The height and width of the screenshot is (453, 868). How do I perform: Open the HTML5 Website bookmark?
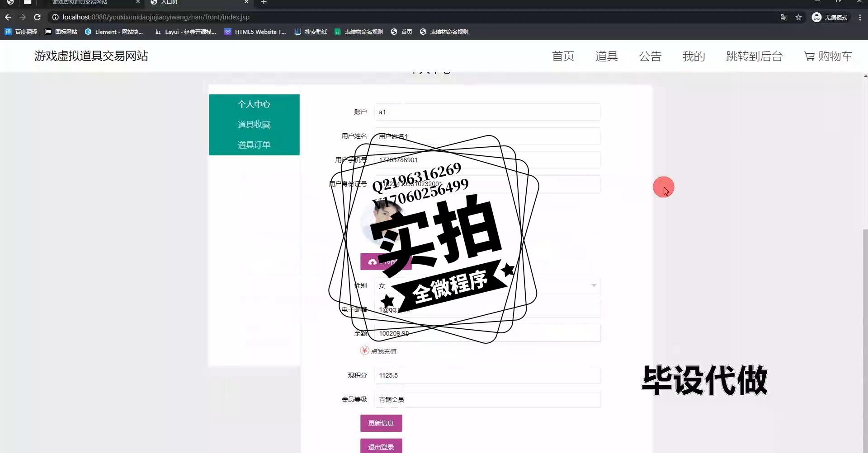pyautogui.click(x=255, y=32)
